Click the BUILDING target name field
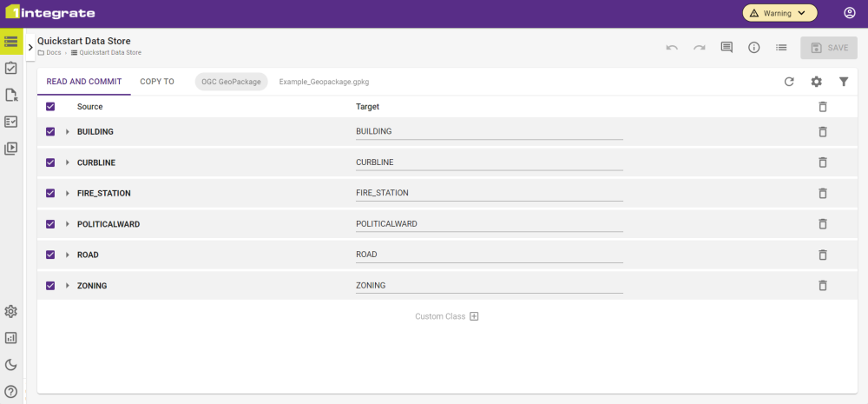Viewport: 868px width, 404px height. click(x=490, y=132)
